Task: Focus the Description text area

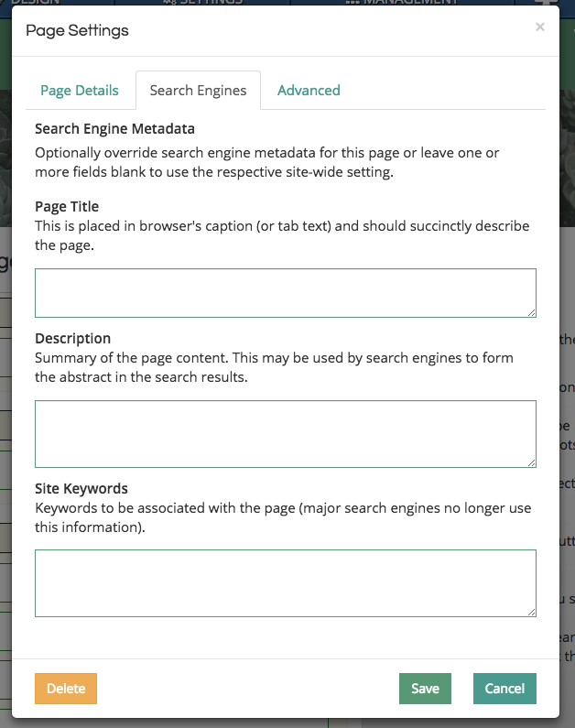Action: pos(285,433)
